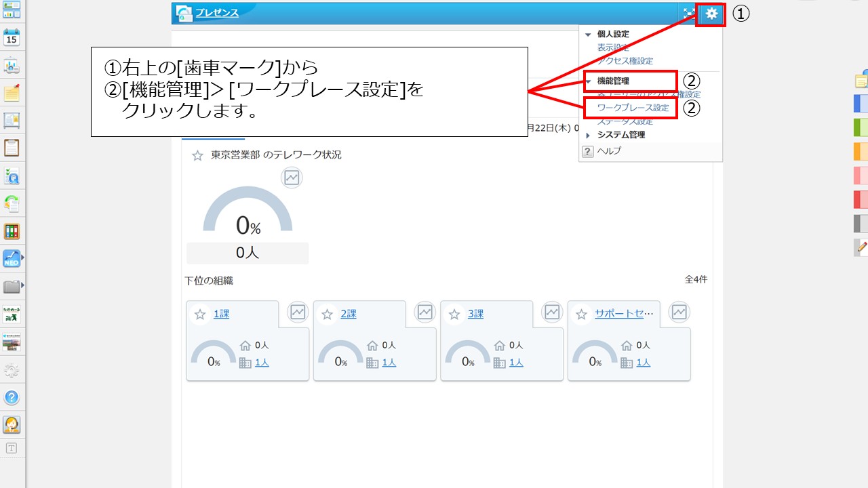Launch the desknet's NEO portal icon
This screenshot has height=488, width=868.
click(x=11, y=258)
